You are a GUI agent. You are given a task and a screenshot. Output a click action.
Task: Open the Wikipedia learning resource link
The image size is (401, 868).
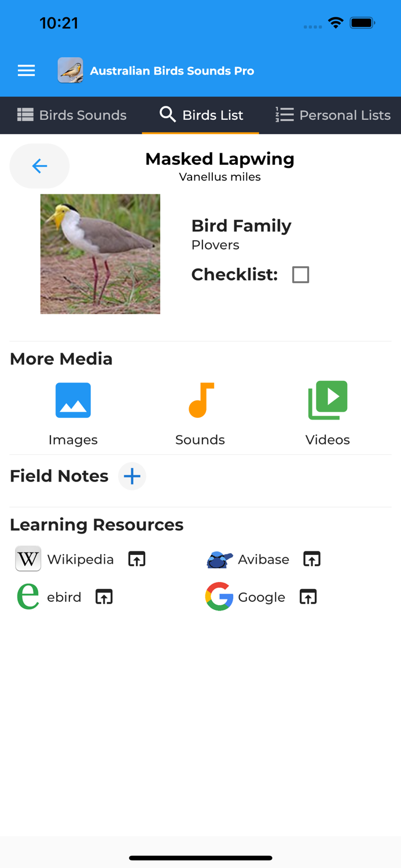pos(80,559)
